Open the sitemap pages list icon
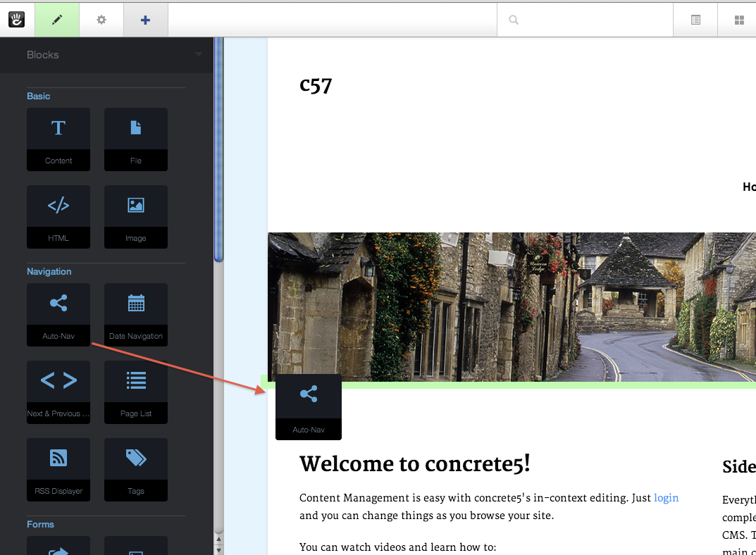The height and width of the screenshot is (555, 756). coord(695,20)
